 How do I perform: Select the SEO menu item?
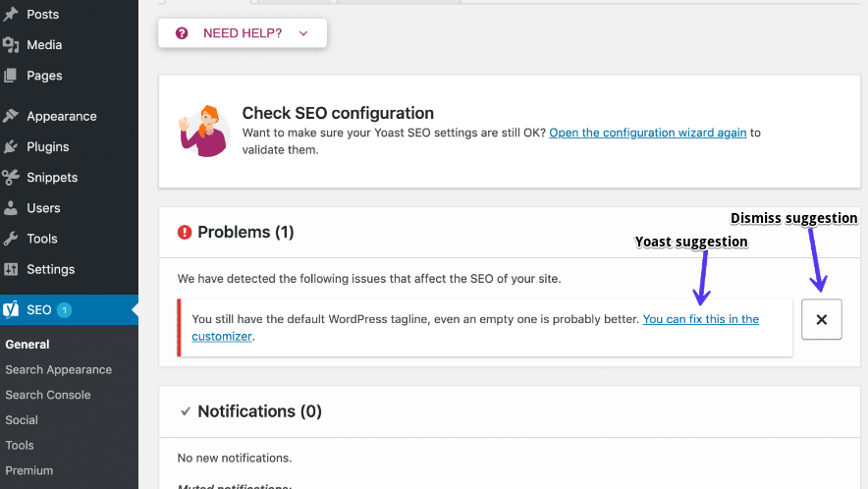69,309
